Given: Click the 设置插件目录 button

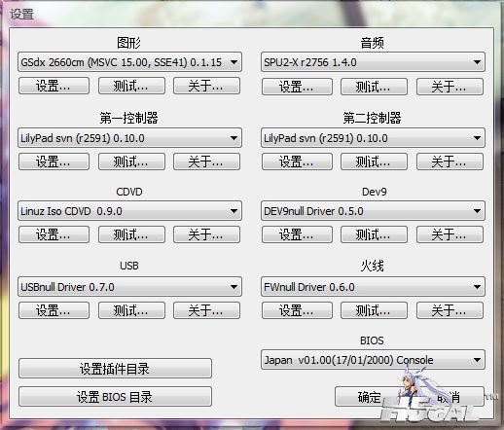Looking at the screenshot, I should (115, 369).
